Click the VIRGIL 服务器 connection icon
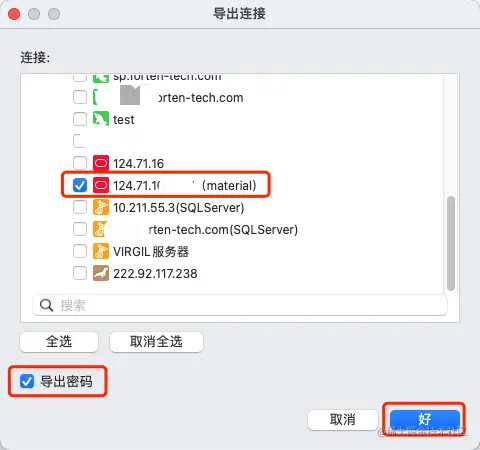The image size is (480, 450). [101, 251]
